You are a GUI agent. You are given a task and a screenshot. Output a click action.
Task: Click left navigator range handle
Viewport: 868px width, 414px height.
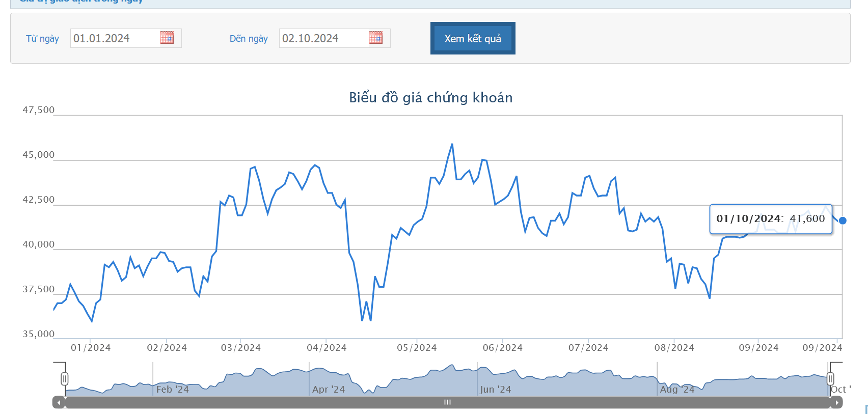pos(64,379)
